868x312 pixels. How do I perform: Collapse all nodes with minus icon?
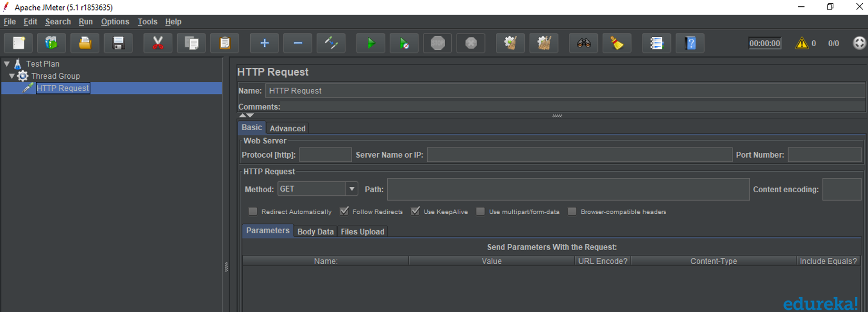tap(298, 43)
